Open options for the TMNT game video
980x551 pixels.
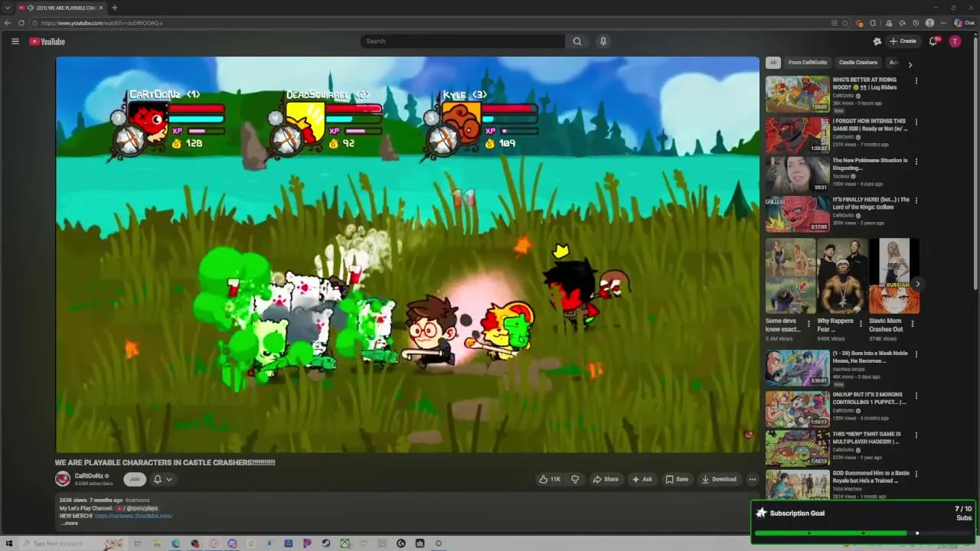pos(916,435)
